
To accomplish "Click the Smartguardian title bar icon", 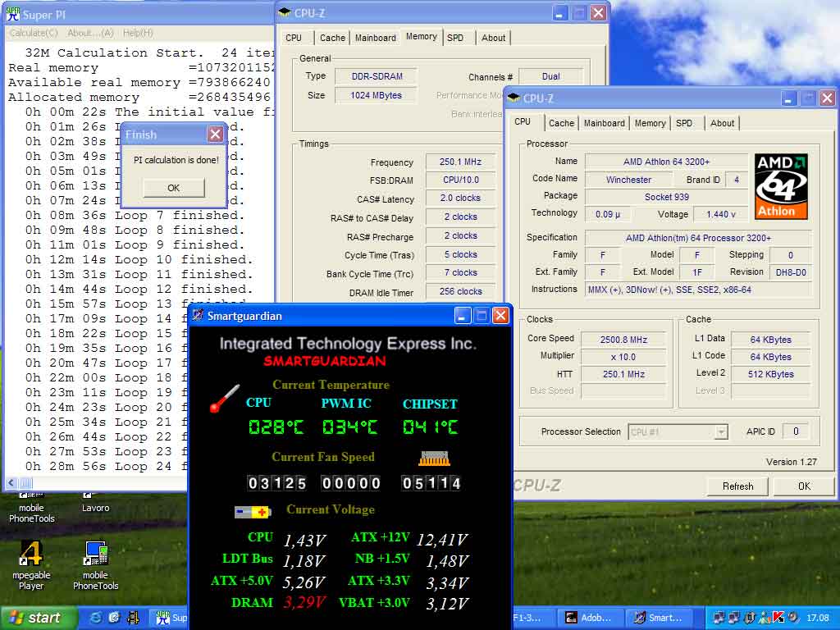I will pos(198,316).
